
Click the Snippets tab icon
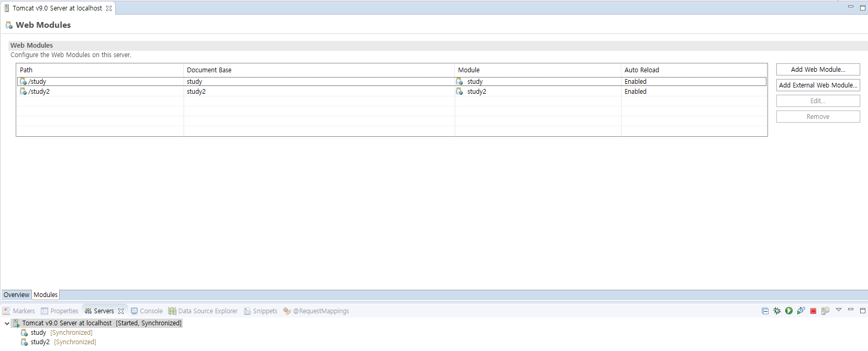click(248, 311)
